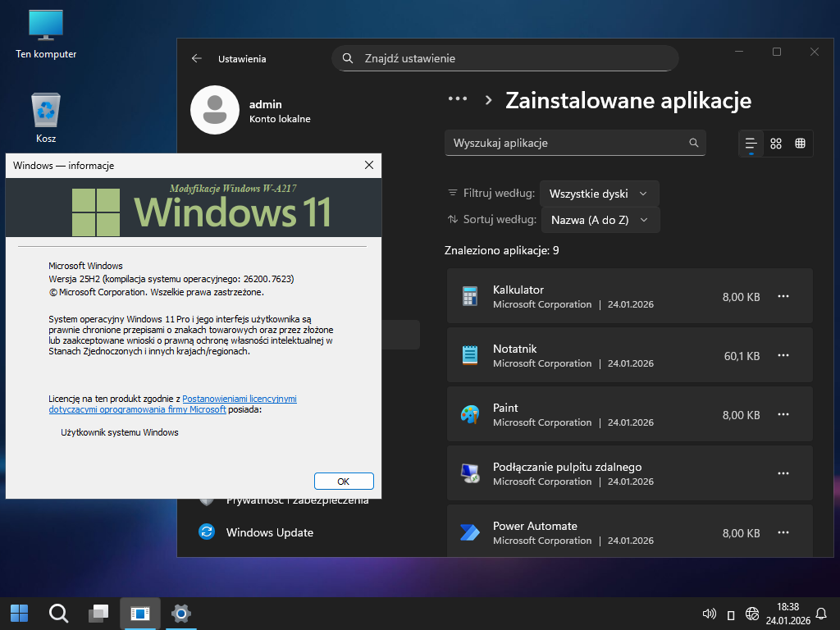Image resolution: width=840 pixels, height=630 pixels.
Task: Click the Wyszukaj aplikacje search field
Action: 566,143
